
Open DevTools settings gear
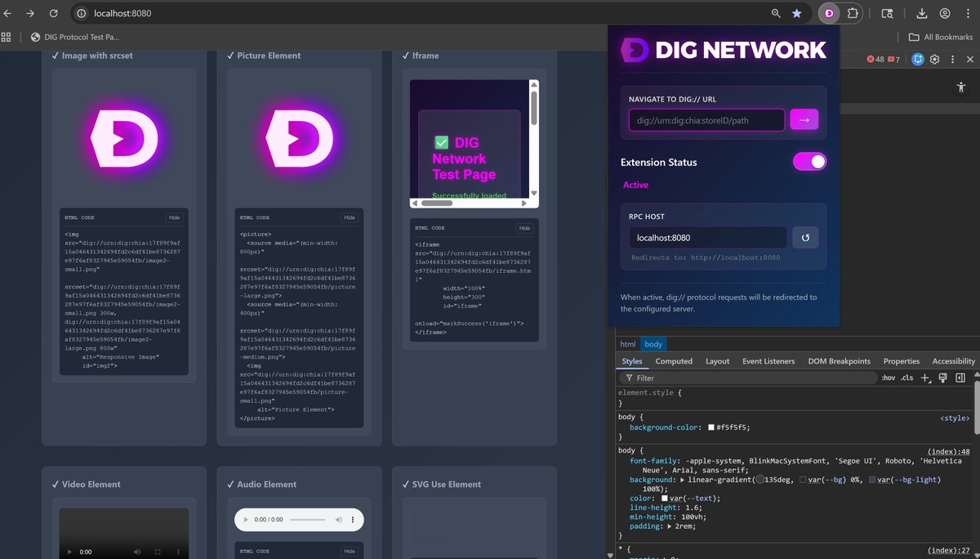coord(934,59)
